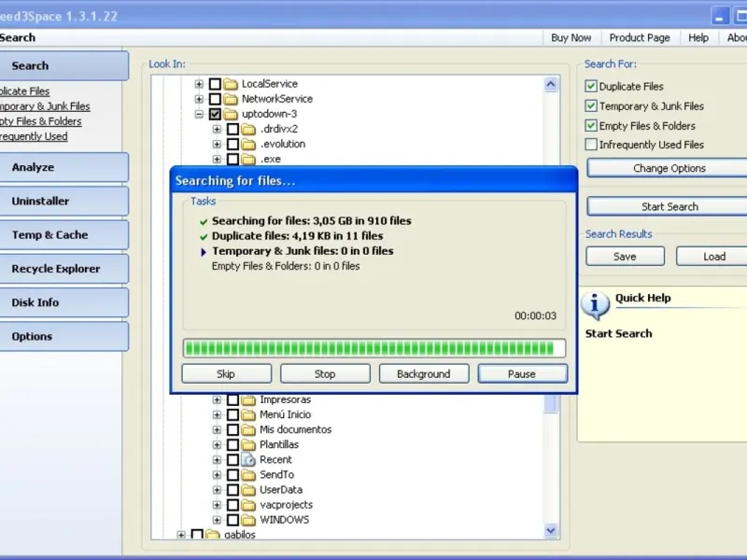747x560 pixels.
Task: Open the Temporary & Junk Files link
Action: coord(45,106)
